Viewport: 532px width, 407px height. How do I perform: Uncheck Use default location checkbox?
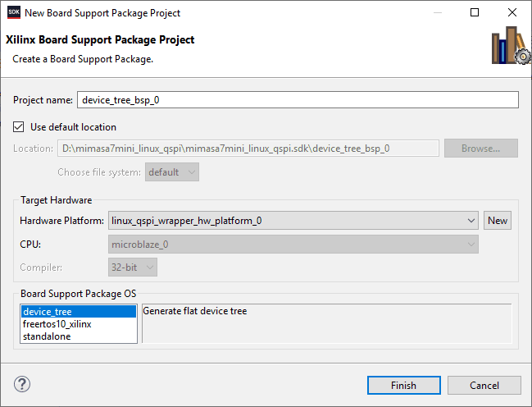19,127
